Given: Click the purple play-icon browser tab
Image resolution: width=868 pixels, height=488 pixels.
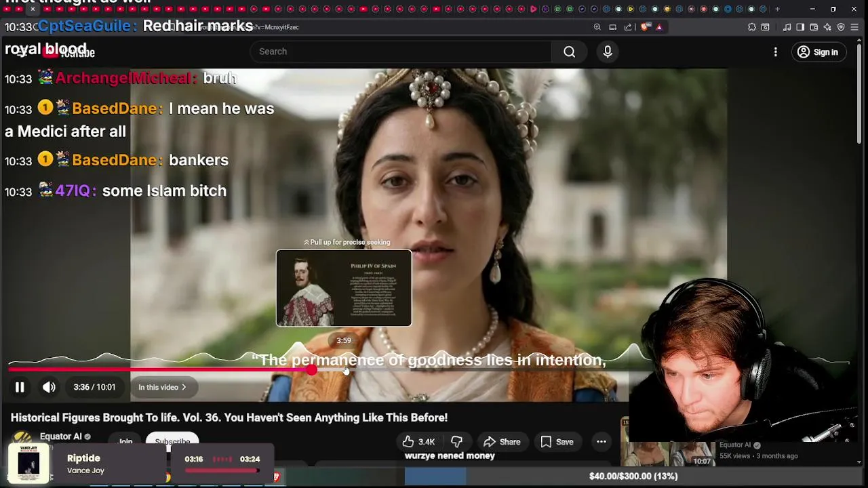Looking at the screenshot, I should coord(534,9).
